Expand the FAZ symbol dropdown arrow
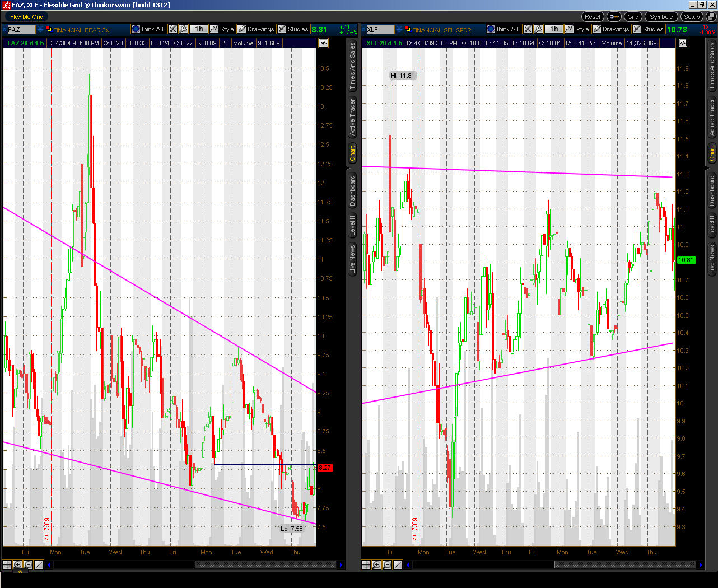The image size is (718, 588). pyautogui.click(x=40, y=30)
